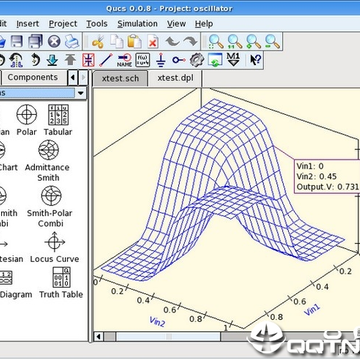Click the Redo arrow icon
Image resolution: width=360 pixels, height=360 pixels.
190,42
